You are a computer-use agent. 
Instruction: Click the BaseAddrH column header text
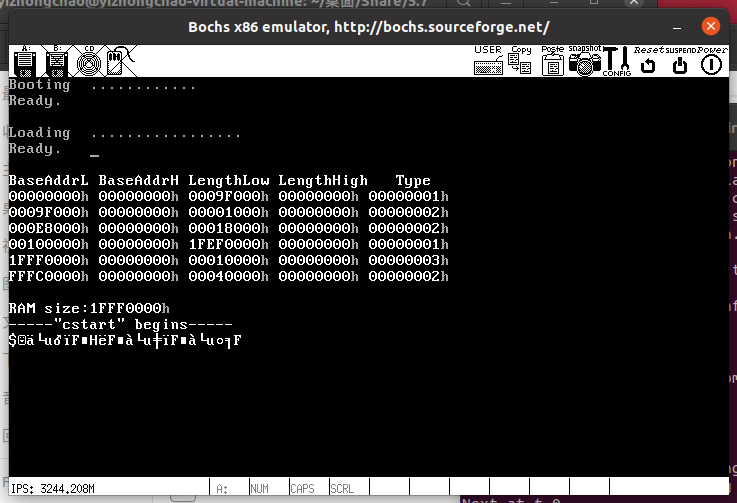(138, 181)
